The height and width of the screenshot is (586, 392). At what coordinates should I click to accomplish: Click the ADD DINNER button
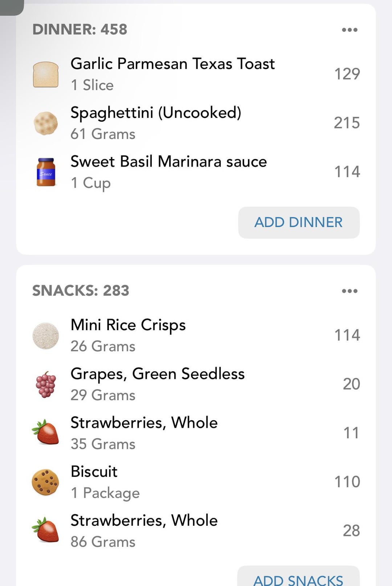point(299,222)
